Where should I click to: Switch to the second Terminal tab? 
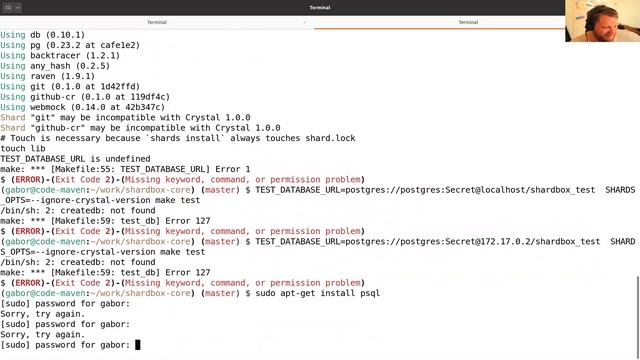(x=468, y=22)
